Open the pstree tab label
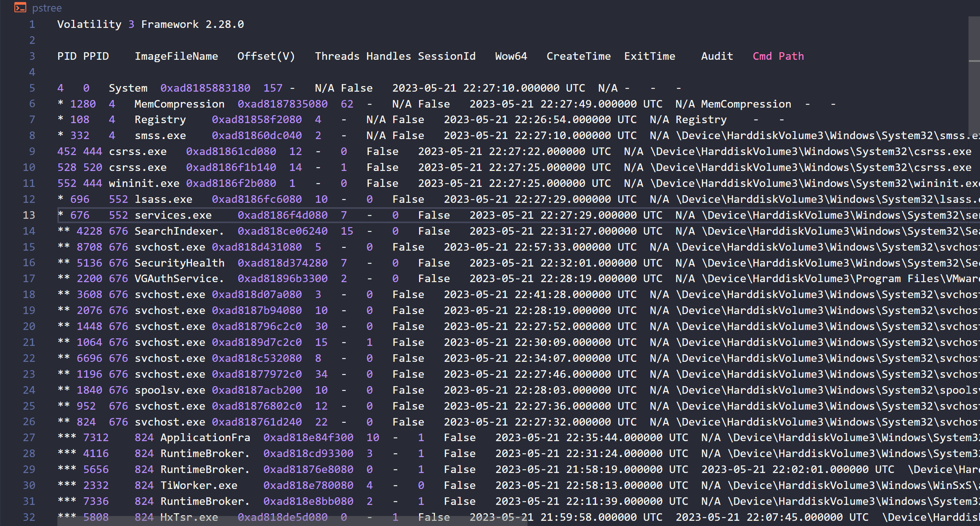This screenshot has height=526, width=980. [x=47, y=8]
